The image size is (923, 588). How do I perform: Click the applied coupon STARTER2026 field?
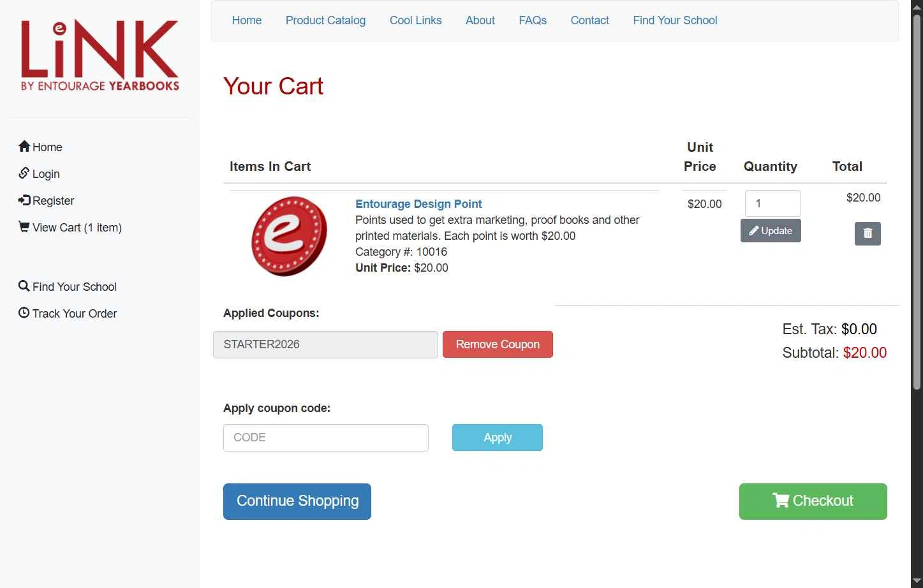[325, 344]
